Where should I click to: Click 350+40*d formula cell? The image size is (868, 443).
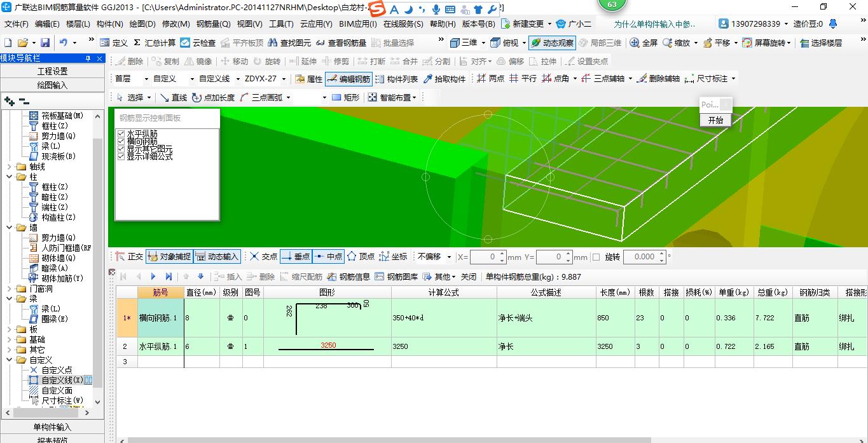pyautogui.click(x=443, y=318)
